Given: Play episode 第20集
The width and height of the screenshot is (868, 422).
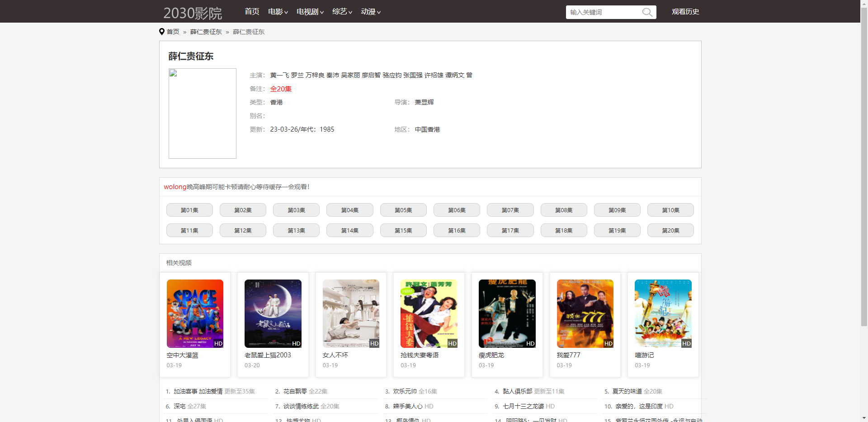Looking at the screenshot, I should tap(670, 230).
